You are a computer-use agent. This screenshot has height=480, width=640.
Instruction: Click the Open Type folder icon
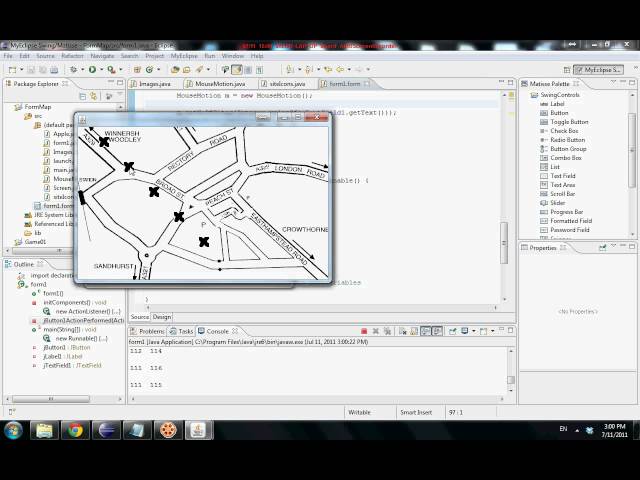(x=175, y=70)
